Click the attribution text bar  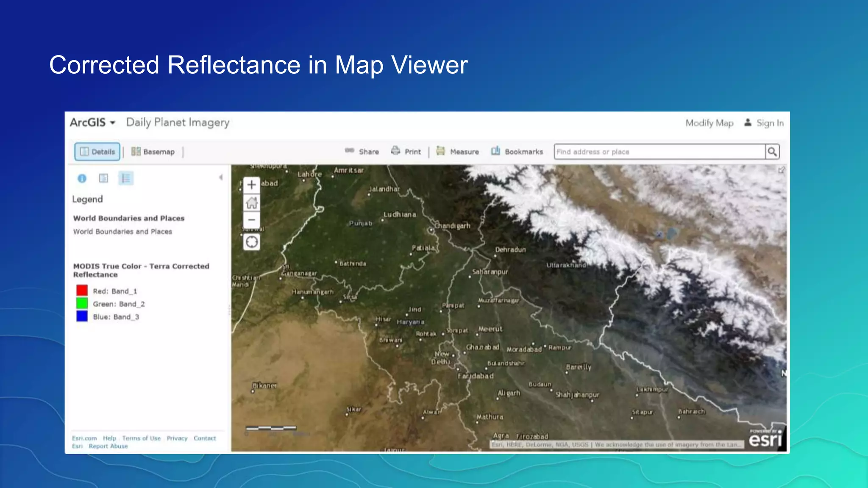coord(617,445)
